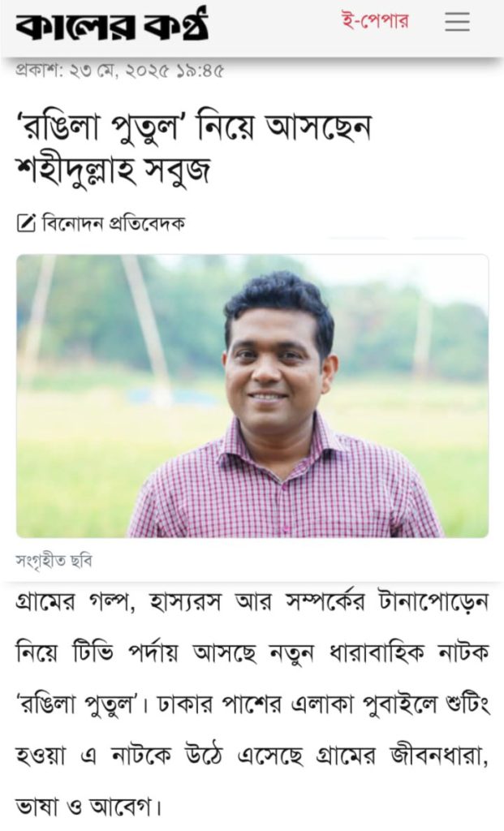504x831 pixels.
Task: Click the প্রকাশ date line
Action: pyautogui.click(x=120, y=71)
